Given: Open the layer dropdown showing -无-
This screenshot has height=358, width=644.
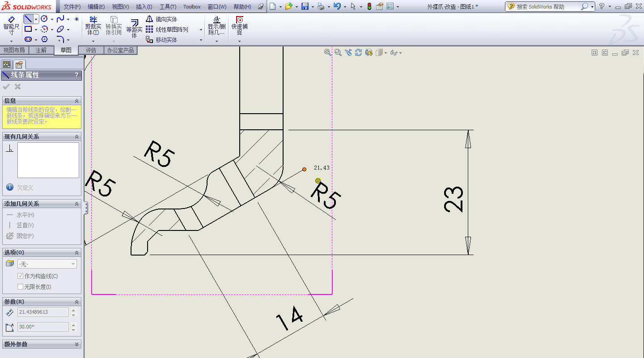Looking at the screenshot, I should click(47, 264).
